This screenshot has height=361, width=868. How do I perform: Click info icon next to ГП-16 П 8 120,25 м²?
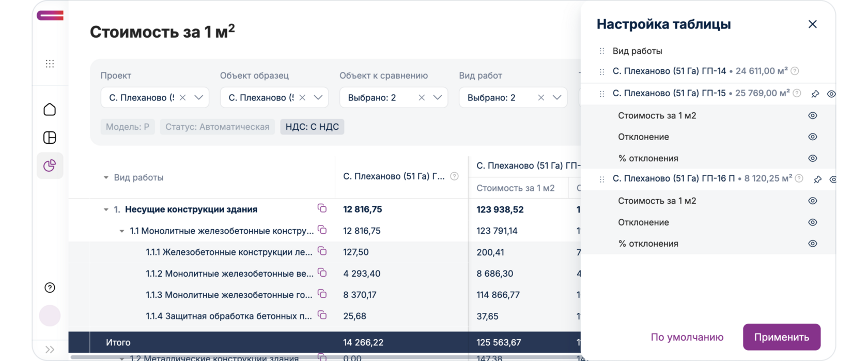799,178
